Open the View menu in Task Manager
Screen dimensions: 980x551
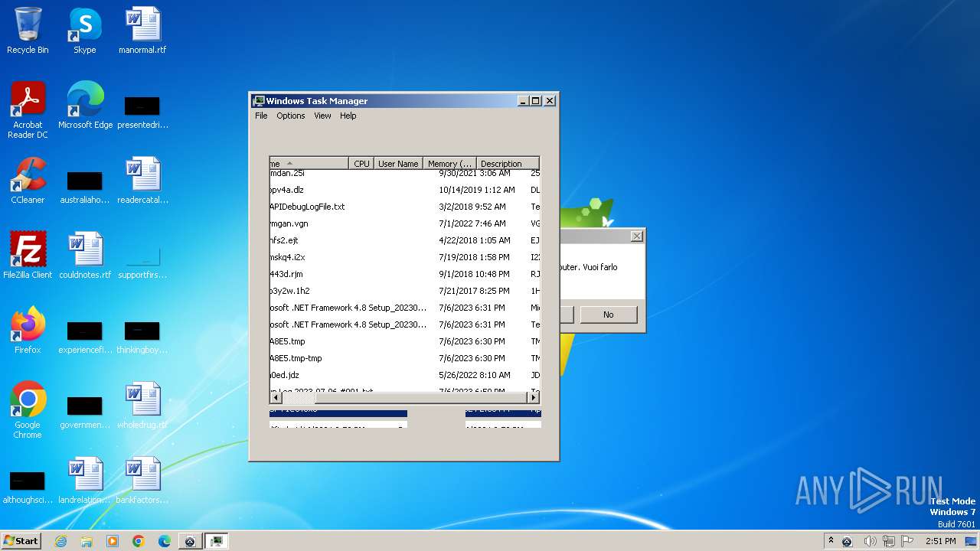coord(322,116)
